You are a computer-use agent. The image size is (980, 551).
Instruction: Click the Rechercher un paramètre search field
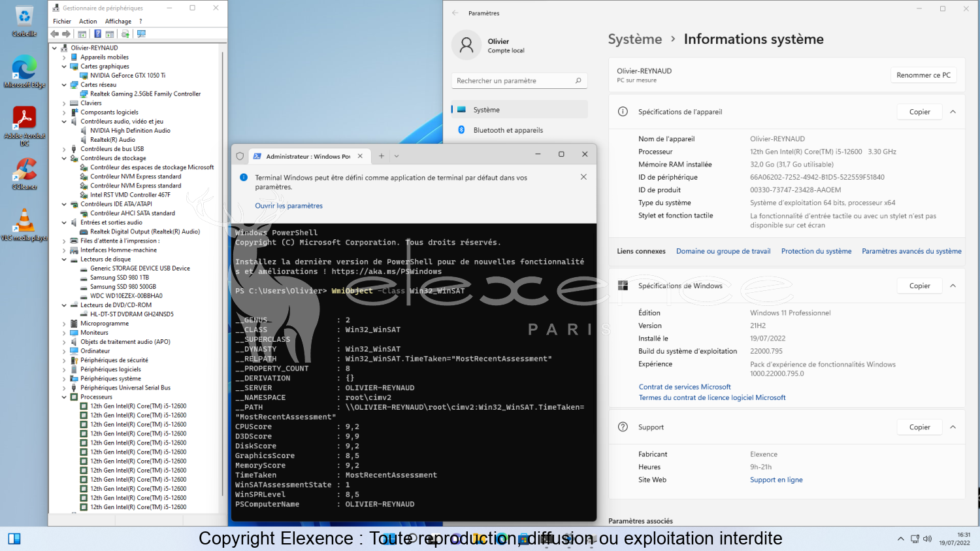[x=519, y=80]
